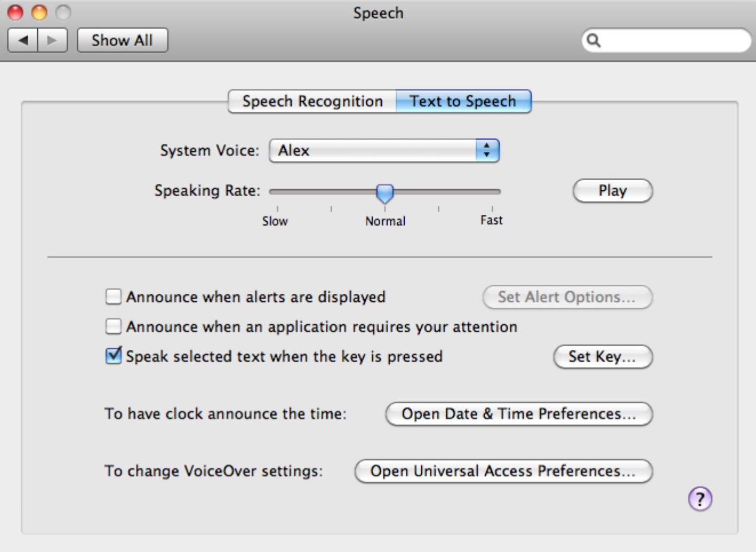Image resolution: width=756 pixels, height=552 pixels.
Task: Uncheck speak selected text when key pressed
Action: [x=113, y=356]
